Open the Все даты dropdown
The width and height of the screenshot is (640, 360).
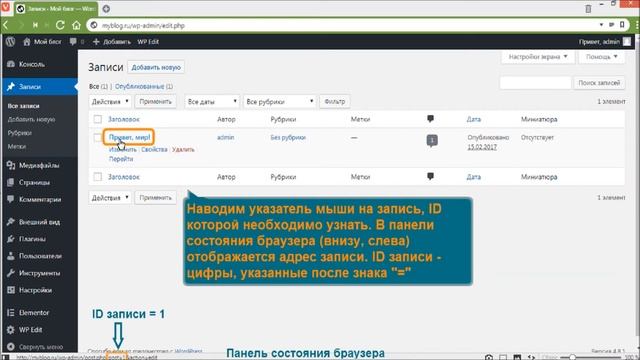(x=212, y=102)
